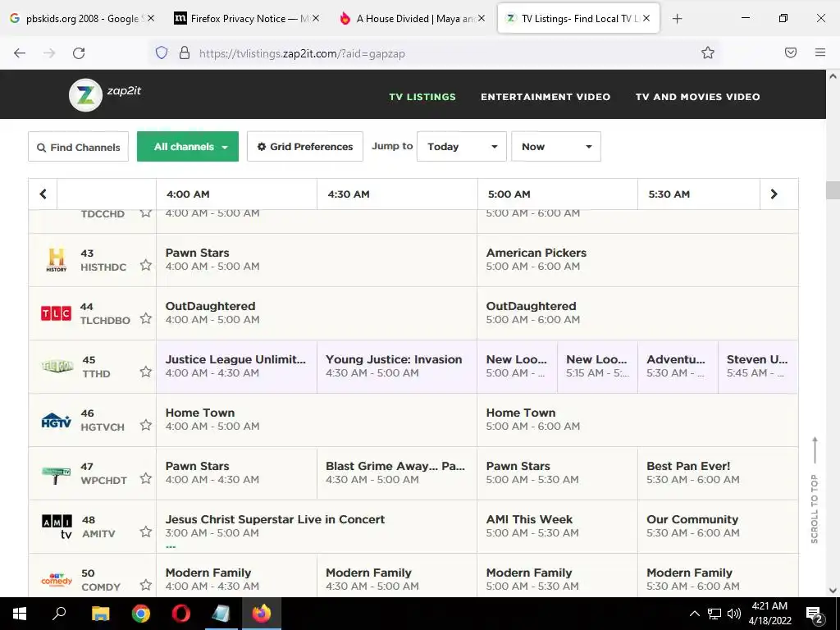Open Jesus Christ Superstar Live in Concert
The width and height of the screenshot is (840, 630).
316,527
